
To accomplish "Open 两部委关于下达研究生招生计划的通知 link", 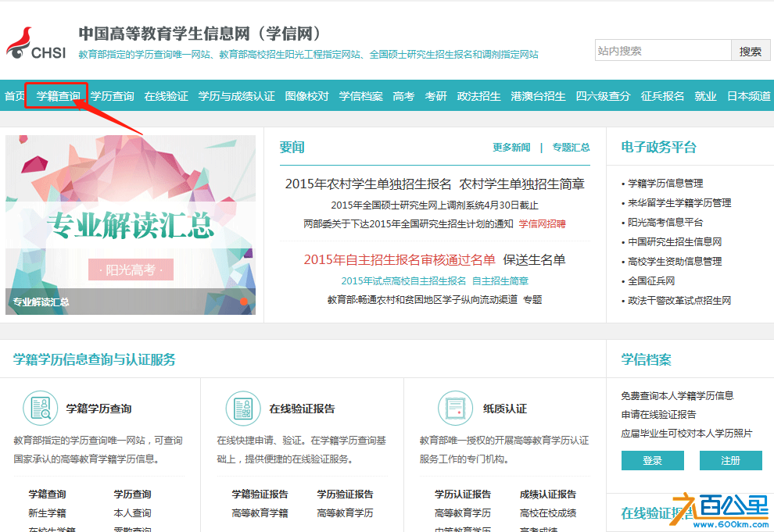I will (408, 224).
